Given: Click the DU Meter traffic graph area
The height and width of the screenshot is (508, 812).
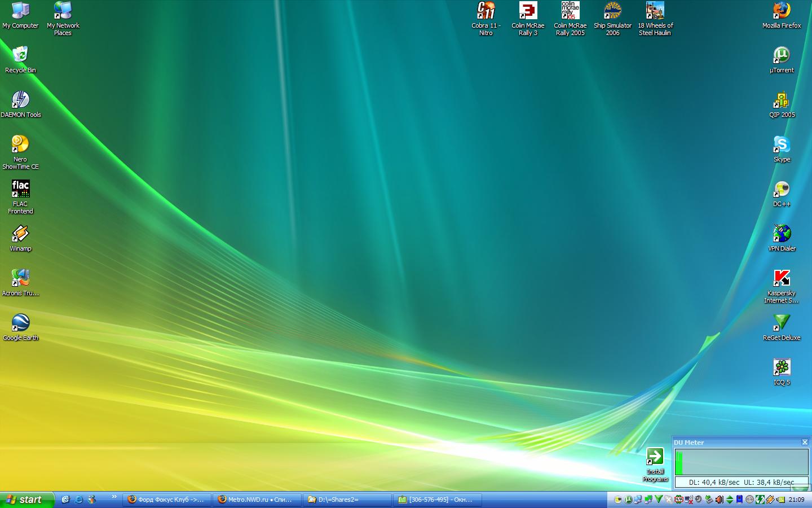Looking at the screenshot, I should (x=742, y=462).
